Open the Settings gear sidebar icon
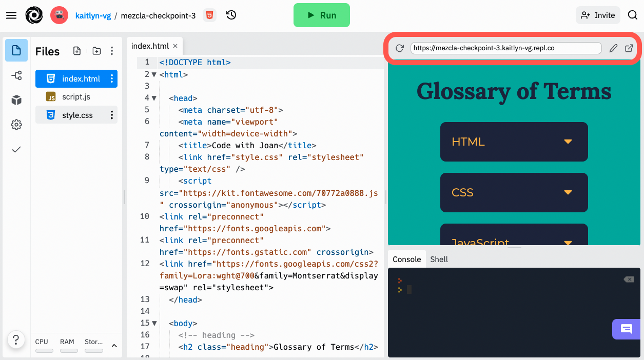 pos(16,125)
